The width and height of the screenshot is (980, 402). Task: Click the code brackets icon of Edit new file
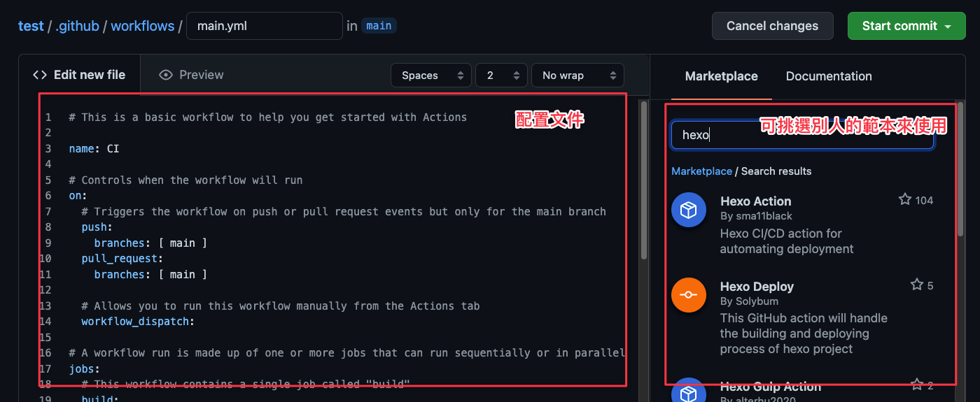41,75
